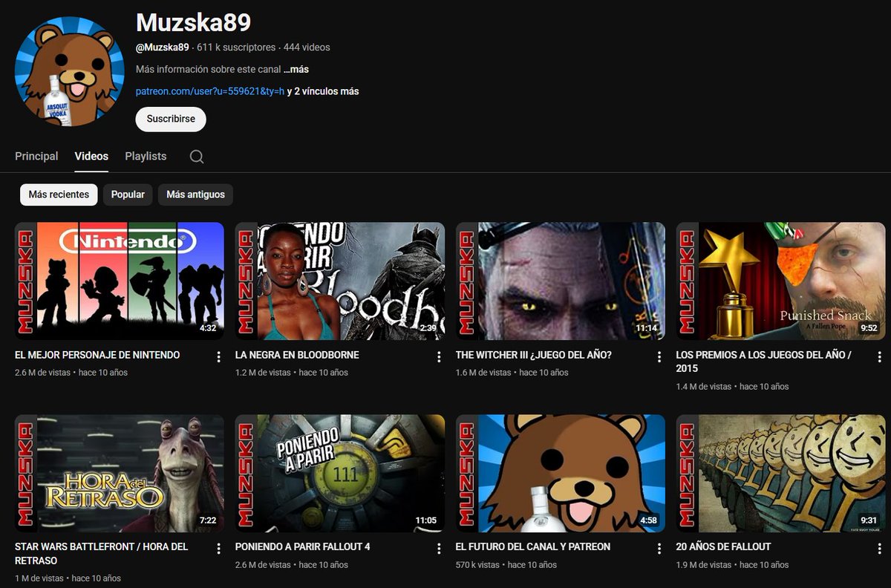Open options menu for LA NEGRA EN BLOODBORNE
The height and width of the screenshot is (588, 891).
(439, 357)
